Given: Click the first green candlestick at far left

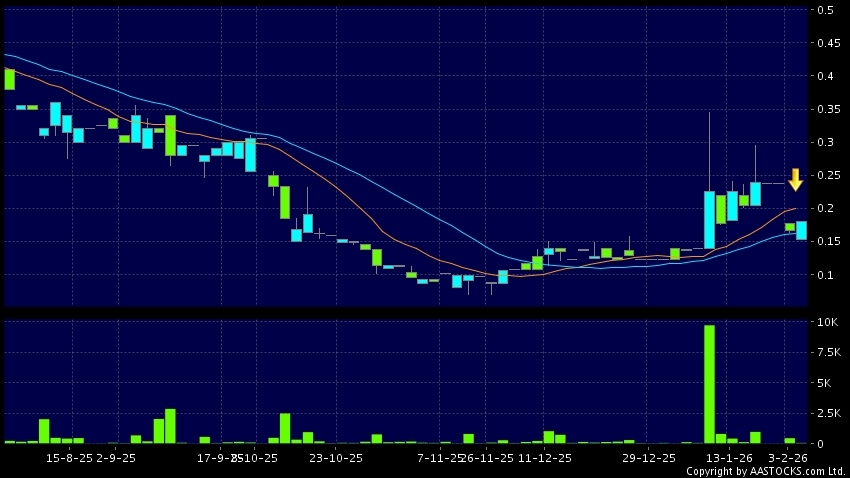Looking at the screenshot, I should 9,79.
